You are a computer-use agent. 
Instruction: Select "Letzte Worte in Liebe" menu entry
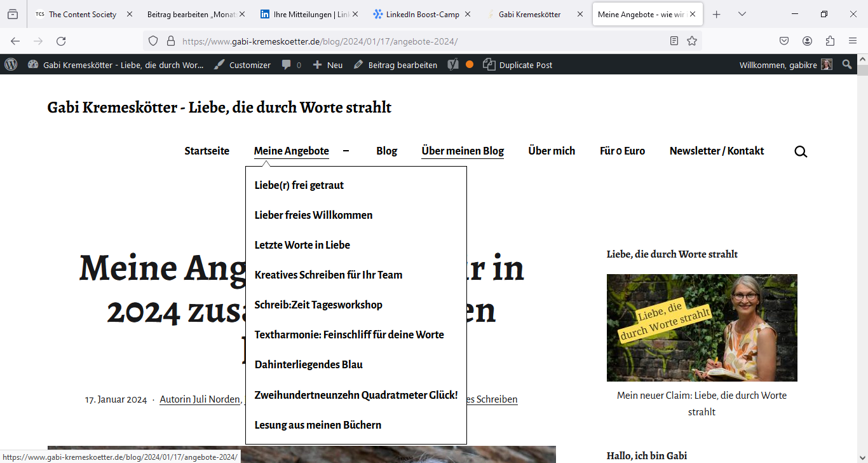[x=302, y=245]
